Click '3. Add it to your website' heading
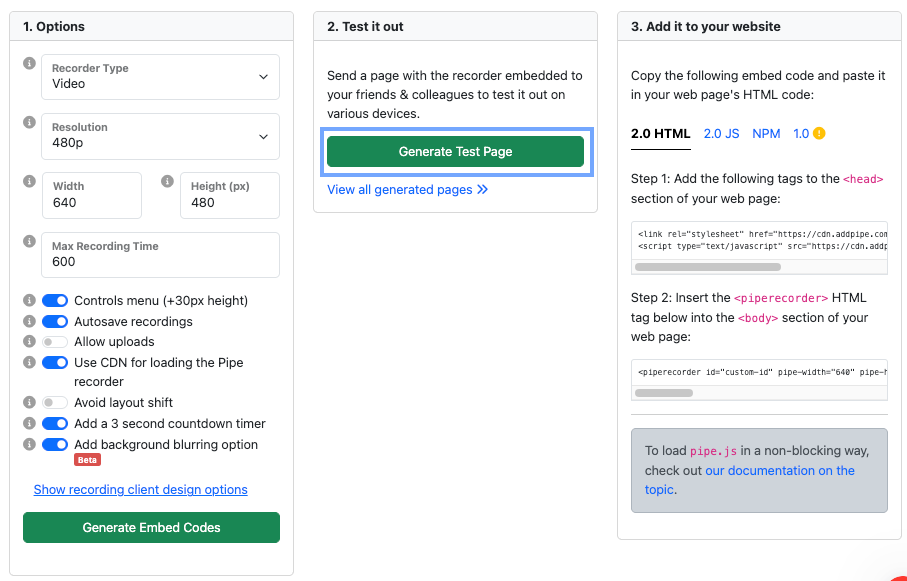 (706, 27)
